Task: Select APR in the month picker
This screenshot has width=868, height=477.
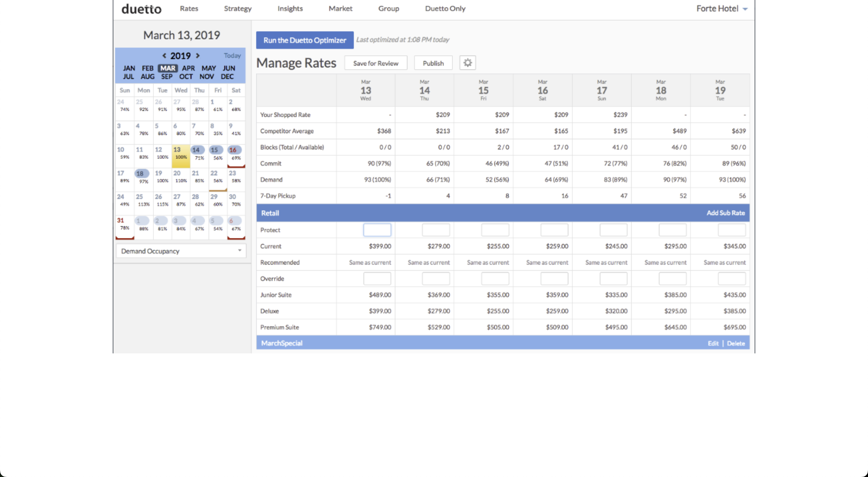Action: [x=188, y=68]
